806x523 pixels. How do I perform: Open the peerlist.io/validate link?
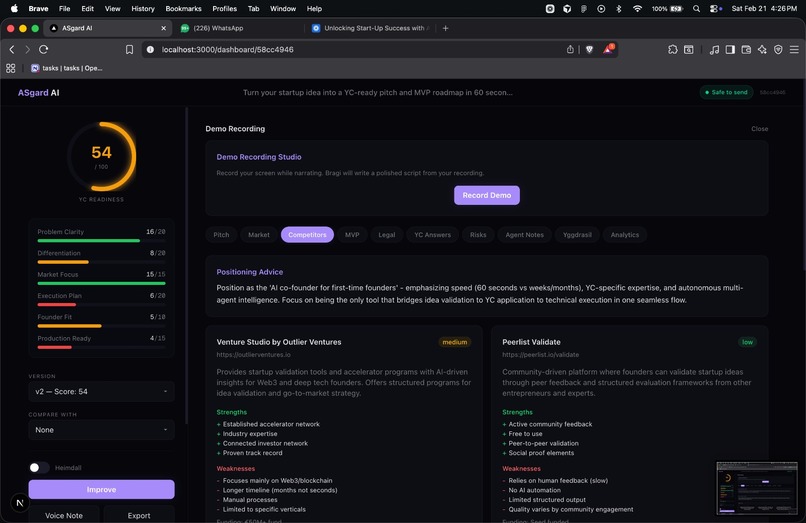pyautogui.click(x=540, y=354)
